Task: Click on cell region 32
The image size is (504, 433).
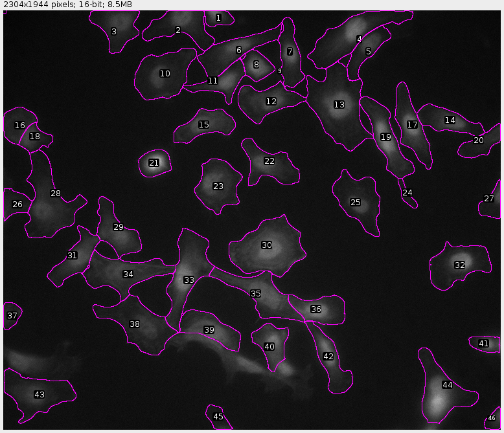Action: pyautogui.click(x=460, y=265)
